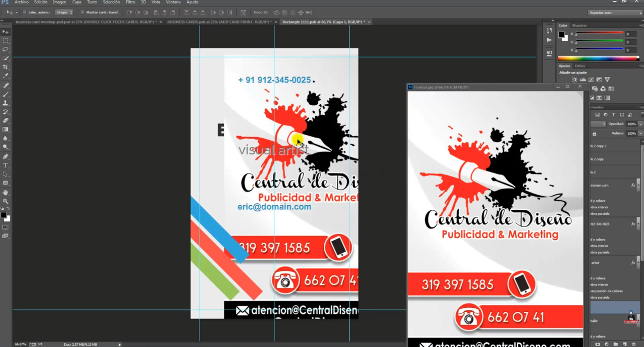Choose the Horizontal Type tool

click(x=5, y=165)
